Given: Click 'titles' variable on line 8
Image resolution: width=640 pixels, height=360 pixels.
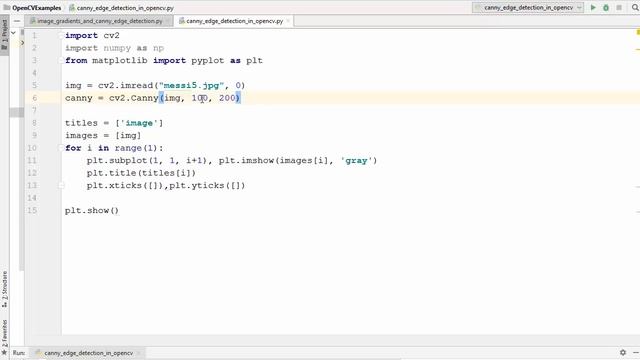Looking at the screenshot, I should coord(81,123).
